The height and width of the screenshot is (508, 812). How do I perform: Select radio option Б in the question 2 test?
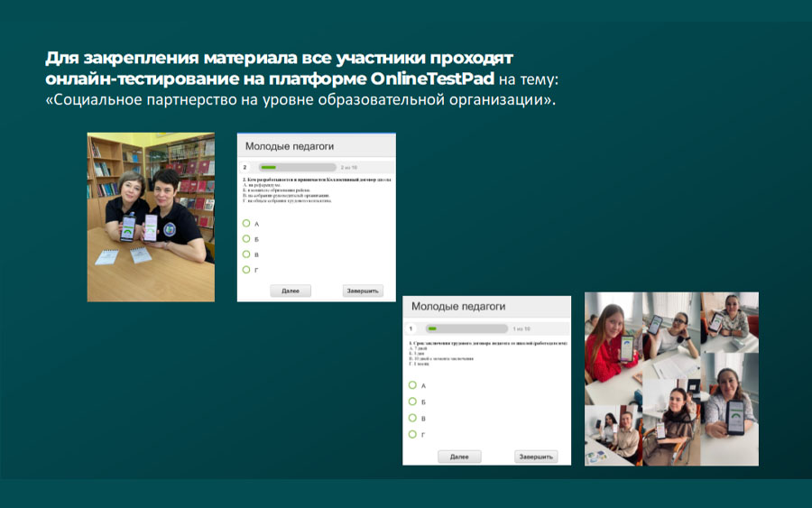(246, 239)
